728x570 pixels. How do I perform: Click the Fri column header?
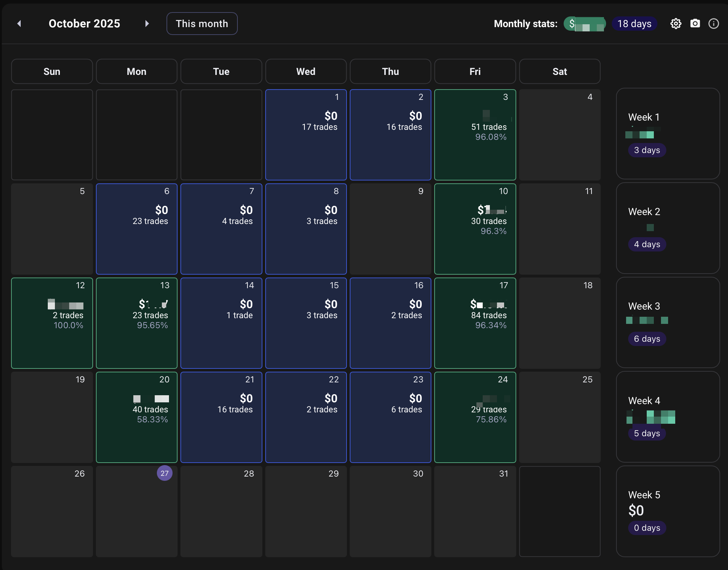tap(475, 71)
